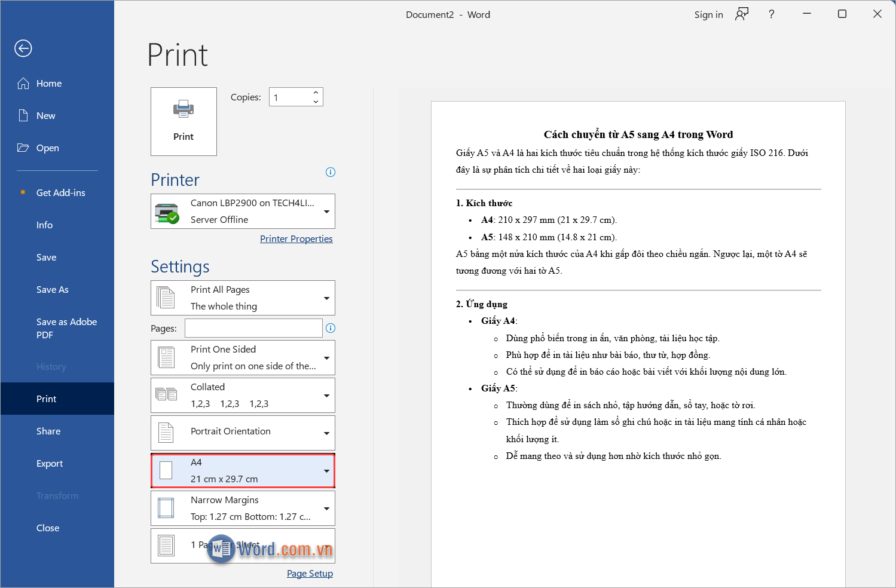Click the large Print button label
This screenshot has height=588, width=896.
(184, 137)
